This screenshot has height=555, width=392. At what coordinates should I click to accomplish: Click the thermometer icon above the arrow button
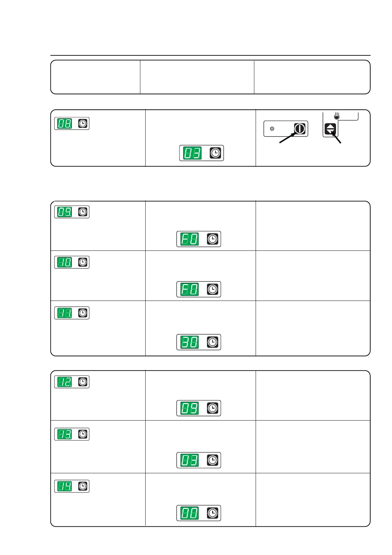[336, 116]
